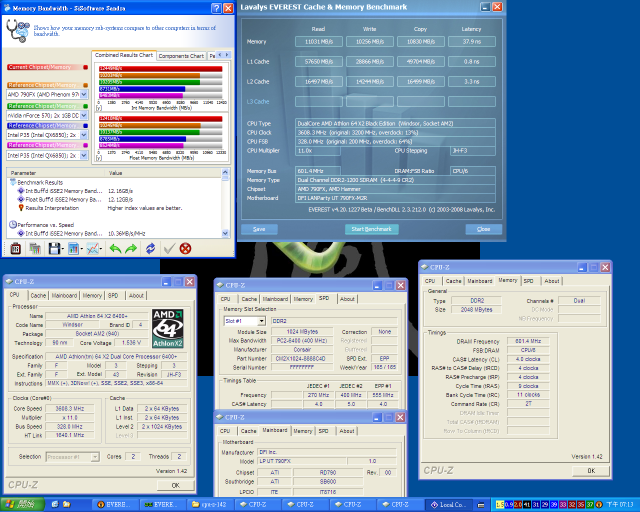This screenshot has height=512, width=640.
Task: Click the folder quick launch icon on taskbar
Action: pyautogui.click(x=67, y=505)
